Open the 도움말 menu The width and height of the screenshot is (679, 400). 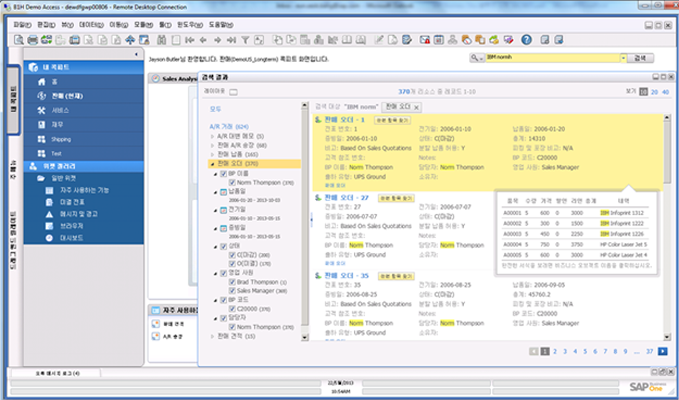point(221,25)
